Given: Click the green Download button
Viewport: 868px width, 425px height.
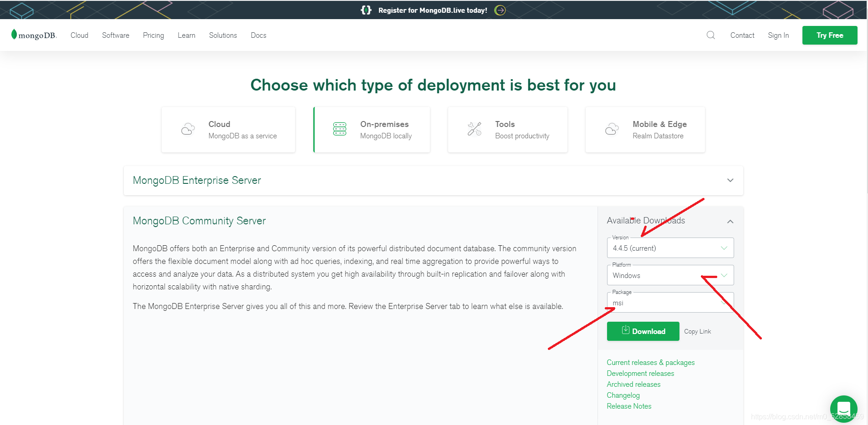Looking at the screenshot, I should [643, 331].
